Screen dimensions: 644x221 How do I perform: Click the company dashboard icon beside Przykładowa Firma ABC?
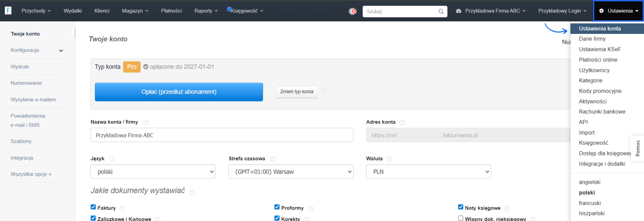pyautogui.click(x=459, y=11)
